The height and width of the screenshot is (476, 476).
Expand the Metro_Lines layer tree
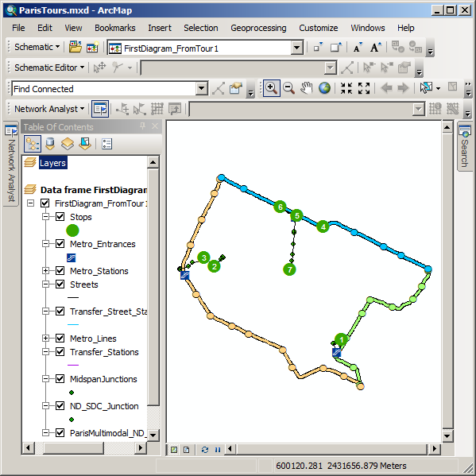click(45, 339)
